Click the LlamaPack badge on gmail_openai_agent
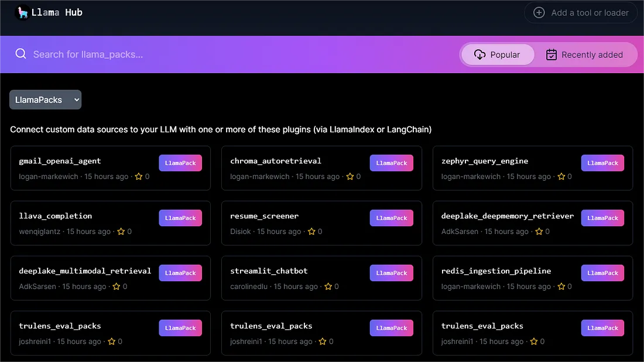The width and height of the screenshot is (644, 362). pyautogui.click(x=180, y=163)
